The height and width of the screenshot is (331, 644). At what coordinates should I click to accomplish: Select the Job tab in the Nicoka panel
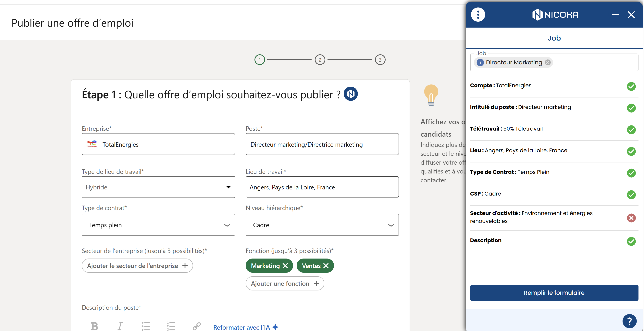click(554, 38)
